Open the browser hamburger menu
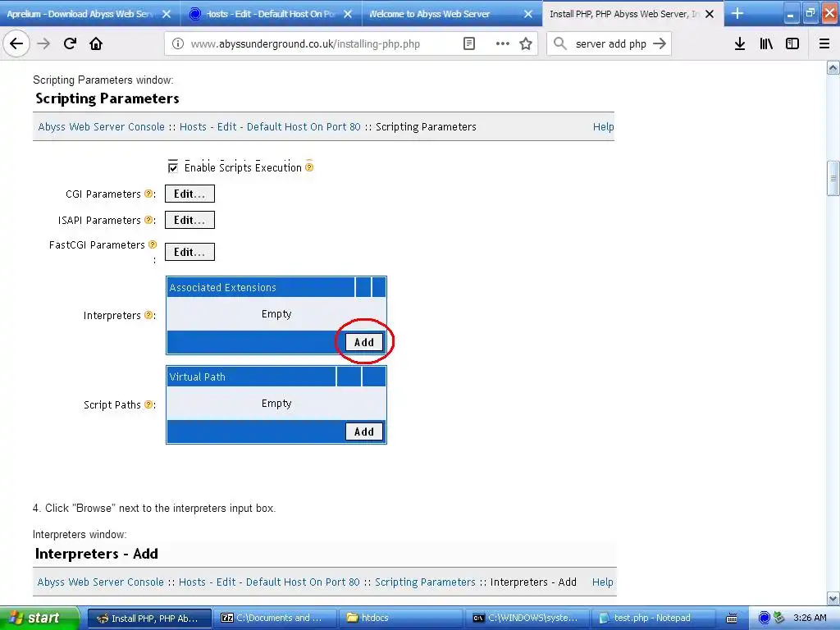 pyautogui.click(x=824, y=44)
